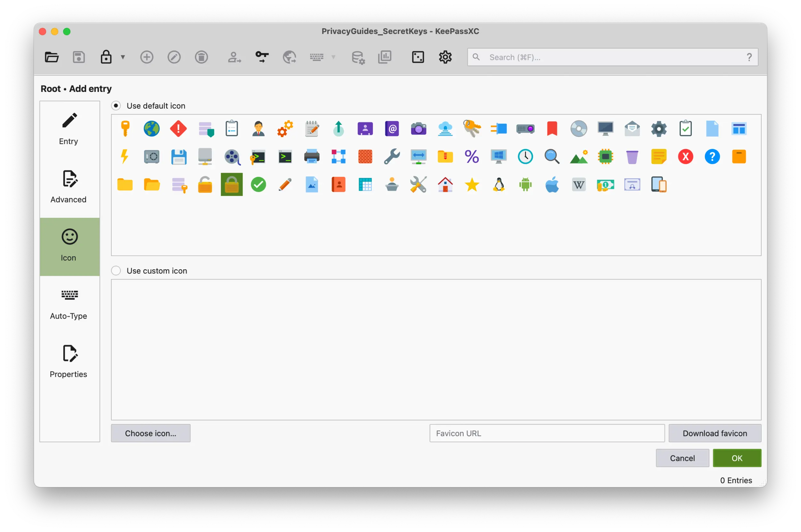Enable the Use custom icon option
The width and height of the screenshot is (801, 532).
click(x=116, y=270)
